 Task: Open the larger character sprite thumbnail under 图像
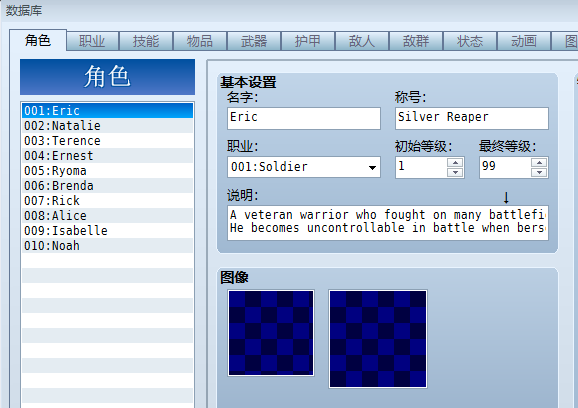click(x=378, y=339)
